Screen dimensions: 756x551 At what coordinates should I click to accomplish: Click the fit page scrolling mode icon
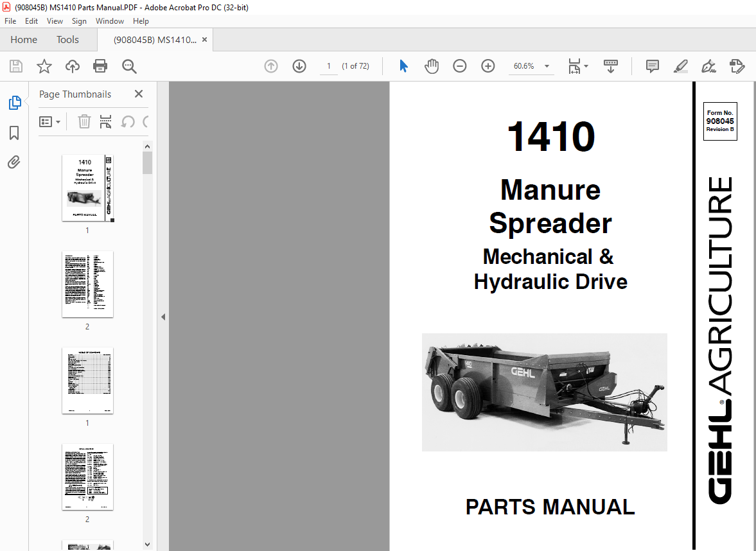pyautogui.click(x=574, y=66)
